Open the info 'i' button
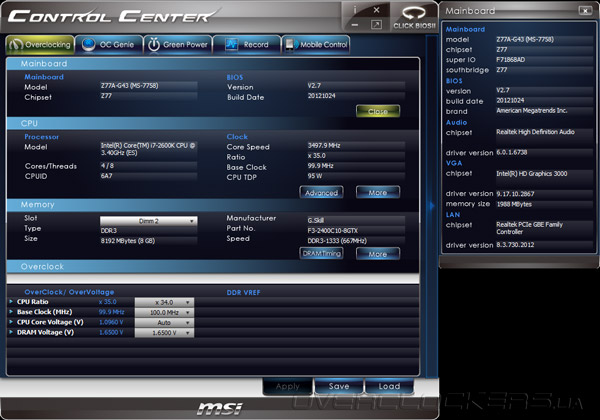Image resolution: width=600 pixels, height=420 pixels. coord(355,10)
